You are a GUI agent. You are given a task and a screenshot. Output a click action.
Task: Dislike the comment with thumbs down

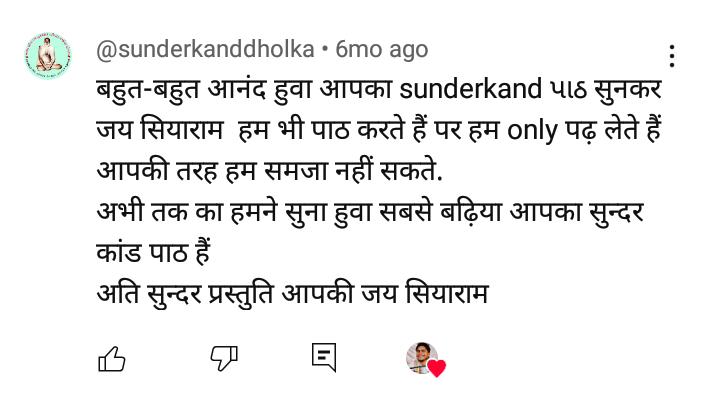coord(221,357)
